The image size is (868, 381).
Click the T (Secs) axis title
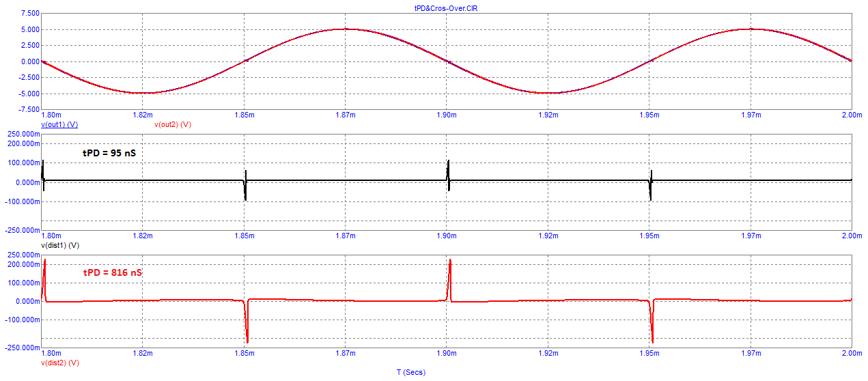coord(410,372)
